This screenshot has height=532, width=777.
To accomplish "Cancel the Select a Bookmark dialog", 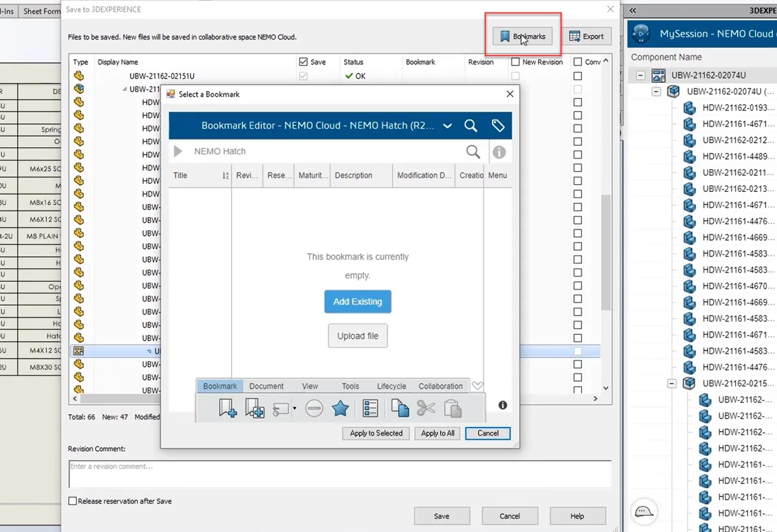I will [487, 433].
